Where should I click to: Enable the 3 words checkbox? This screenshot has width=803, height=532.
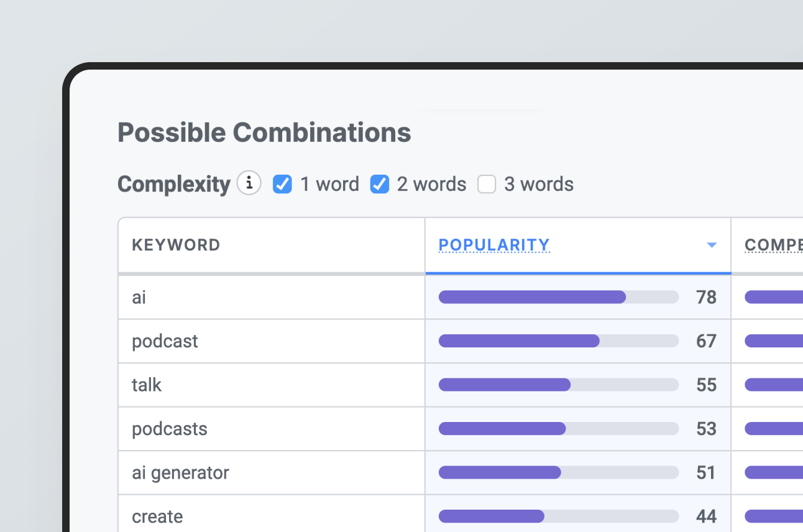pyautogui.click(x=487, y=184)
